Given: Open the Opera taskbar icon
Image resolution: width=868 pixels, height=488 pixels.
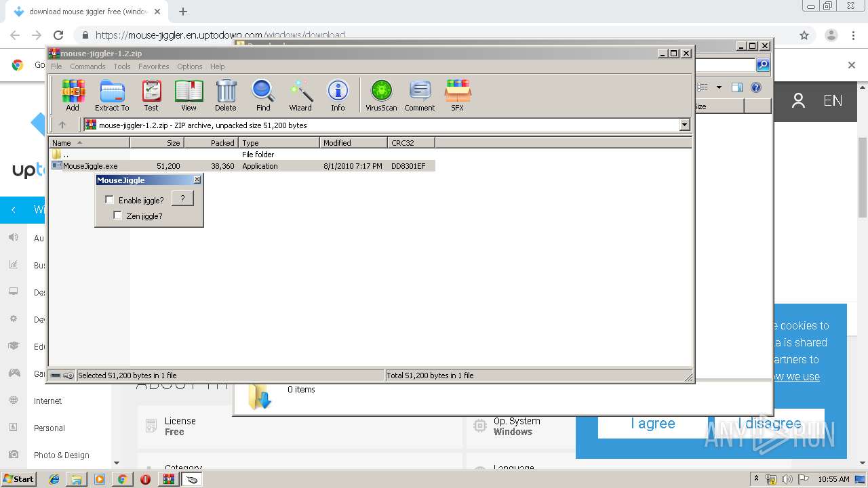Looking at the screenshot, I should click(145, 479).
